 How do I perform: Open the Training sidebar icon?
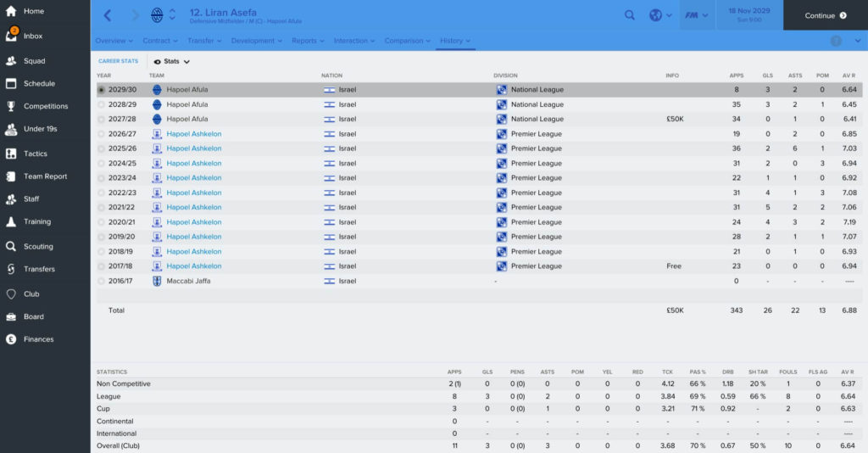pyautogui.click(x=11, y=221)
